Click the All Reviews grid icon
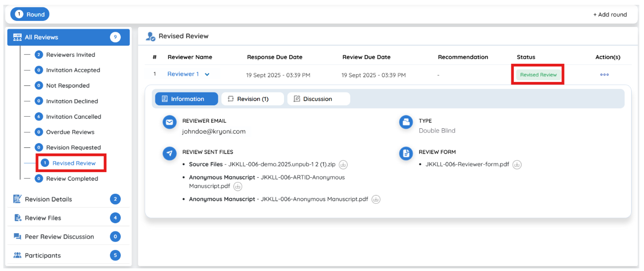The height and width of the screenshot is (271, 644). click(17, 37)
